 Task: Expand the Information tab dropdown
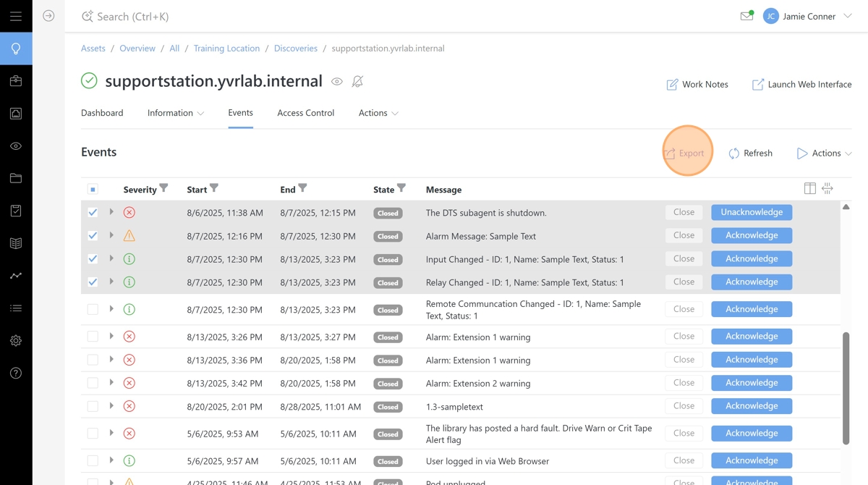click(x=176, y=113)
